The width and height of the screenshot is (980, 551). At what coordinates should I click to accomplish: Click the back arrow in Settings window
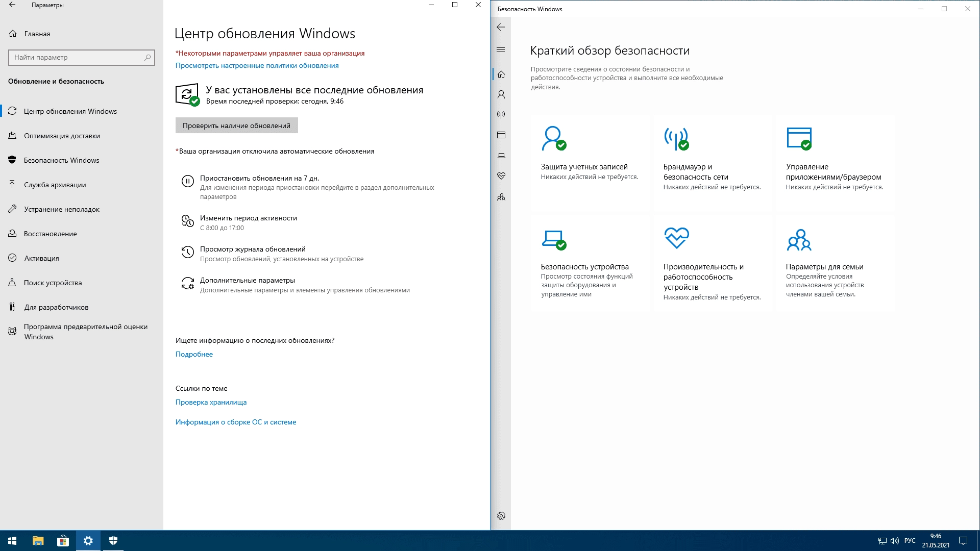tap(12, 5)
